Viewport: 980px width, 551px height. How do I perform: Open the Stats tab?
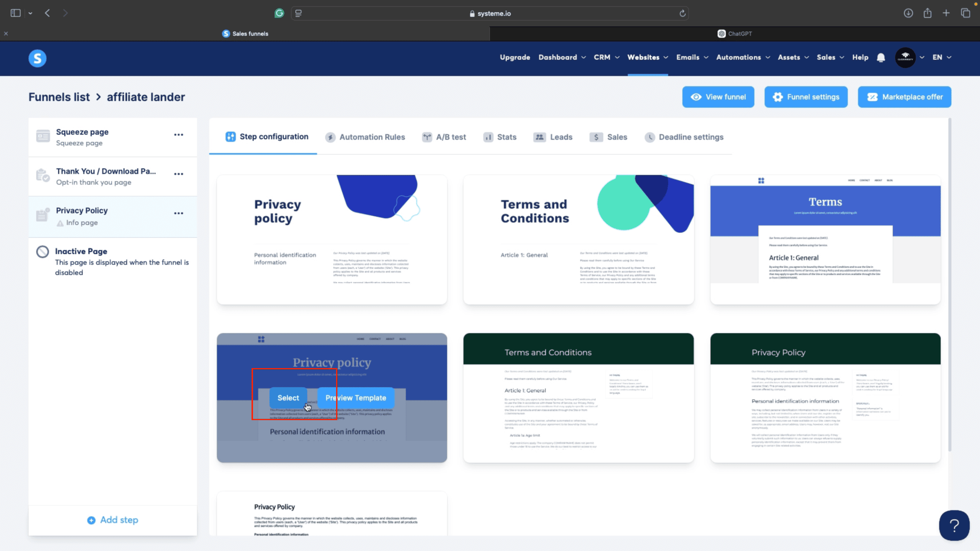click(x=500, y=137)
